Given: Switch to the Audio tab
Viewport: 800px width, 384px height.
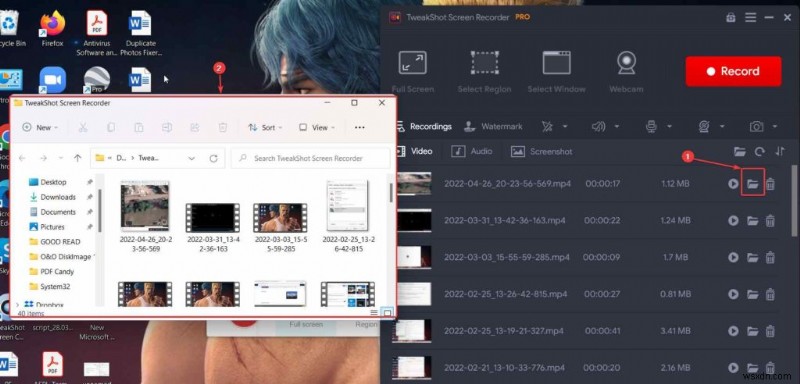Looking at the screenshot, I should tap(472, 151).
